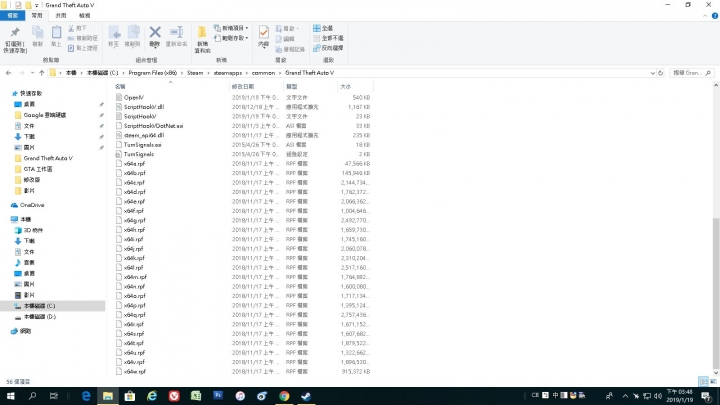720x405 pixels.
Task: Select the x64a.rpf file
Action: tap(134, 163)
